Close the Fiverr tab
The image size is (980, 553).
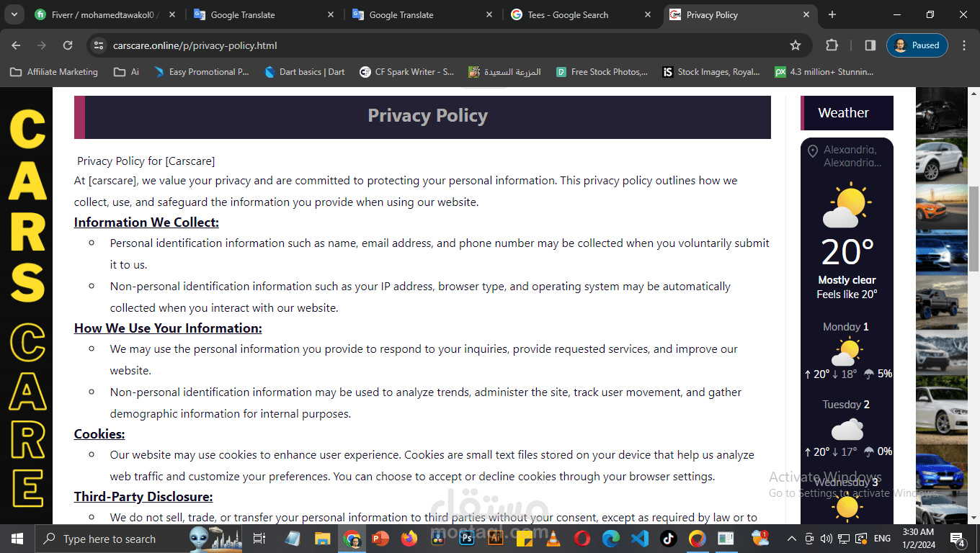click(x=171, y=14)
